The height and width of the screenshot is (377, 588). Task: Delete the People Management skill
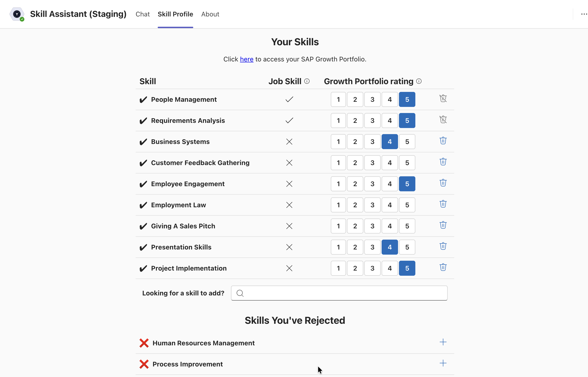click(x=443, y=99)
